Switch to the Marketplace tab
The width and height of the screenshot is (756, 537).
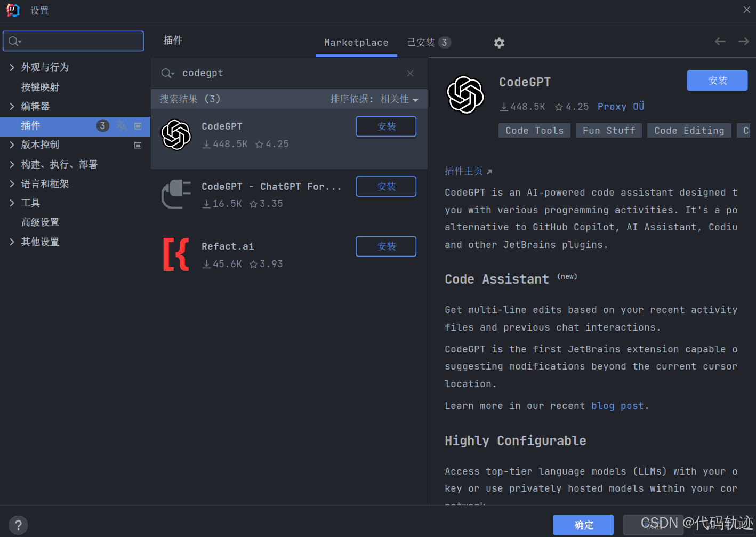pyautogui.click(x=356, y=43)
